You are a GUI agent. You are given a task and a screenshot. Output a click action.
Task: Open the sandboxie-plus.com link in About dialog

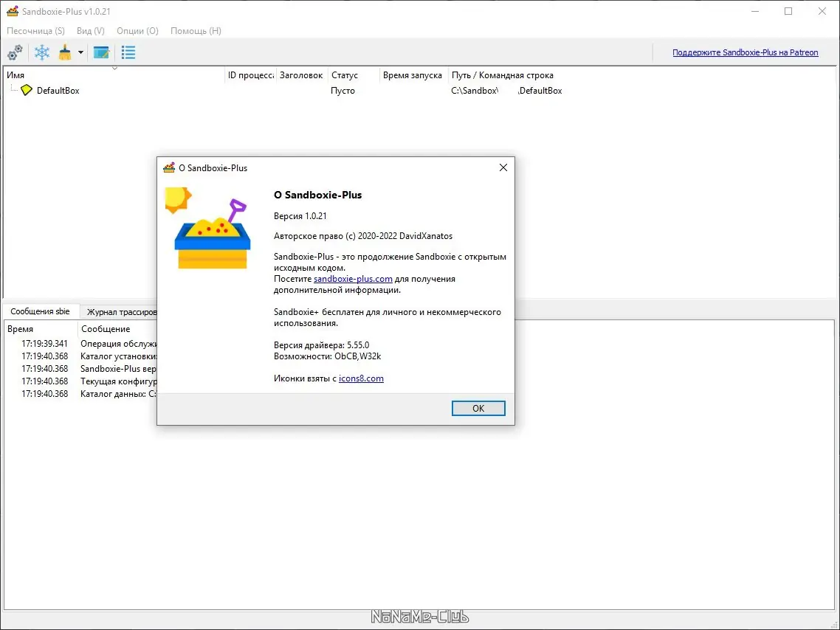tap(353, 279)
